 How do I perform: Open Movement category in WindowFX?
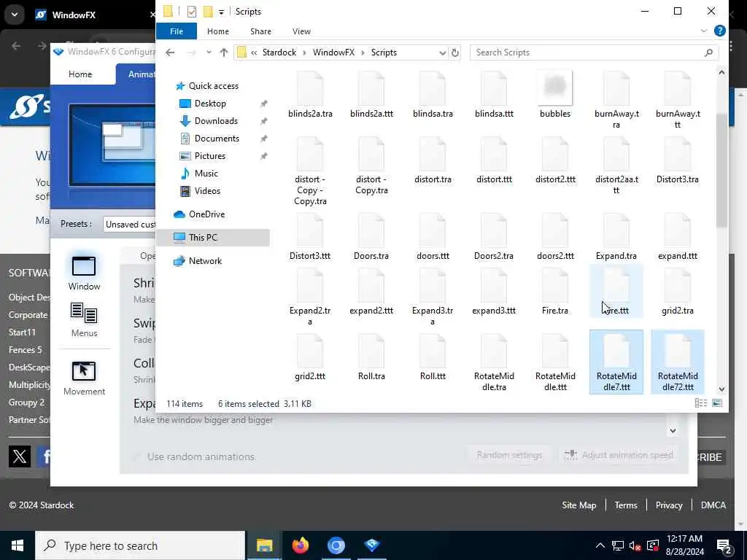pos(84,378)
